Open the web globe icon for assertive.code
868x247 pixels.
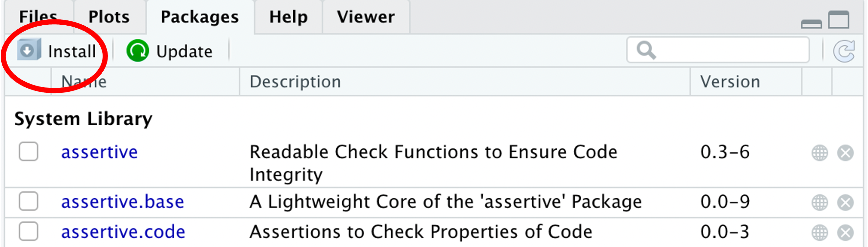click(819, 233)
